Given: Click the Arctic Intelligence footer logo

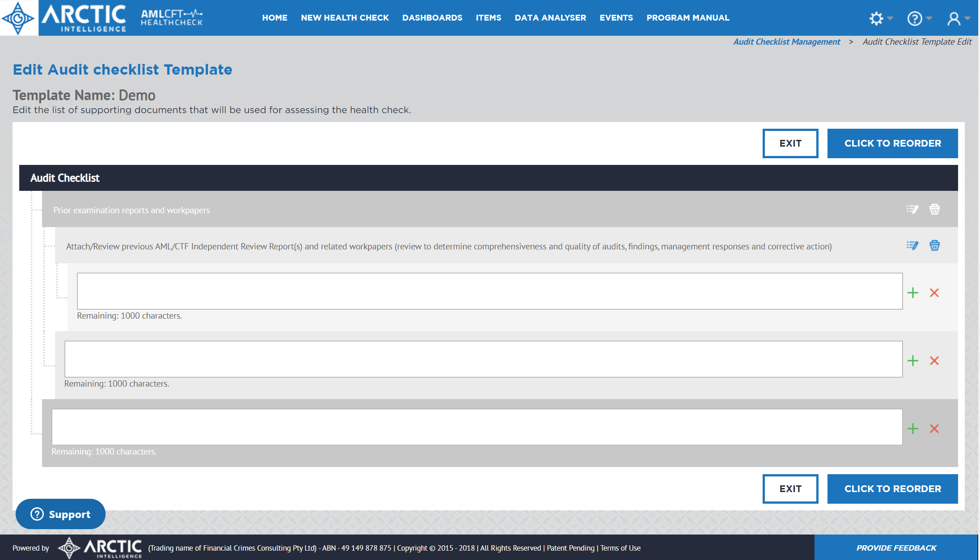Looking at the screenshot, I should pyautogui.click(x=100, y=547).
